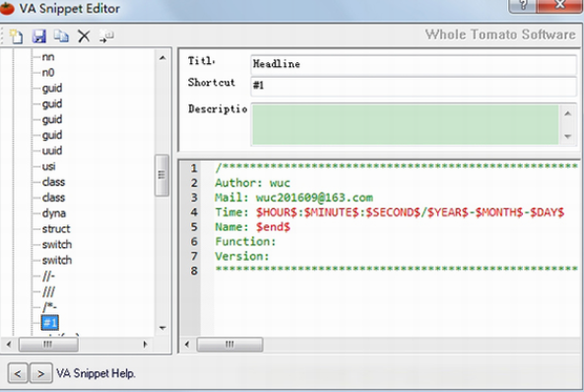Click the New snippet toolbar icon

pos(16,36)
